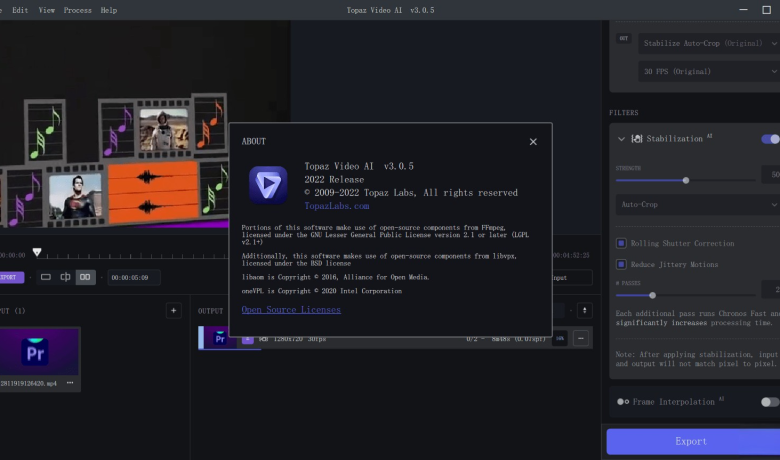Click the 00:04:52:25 end timecode
The width and height of the screenshot is (780, 460).
571,255
